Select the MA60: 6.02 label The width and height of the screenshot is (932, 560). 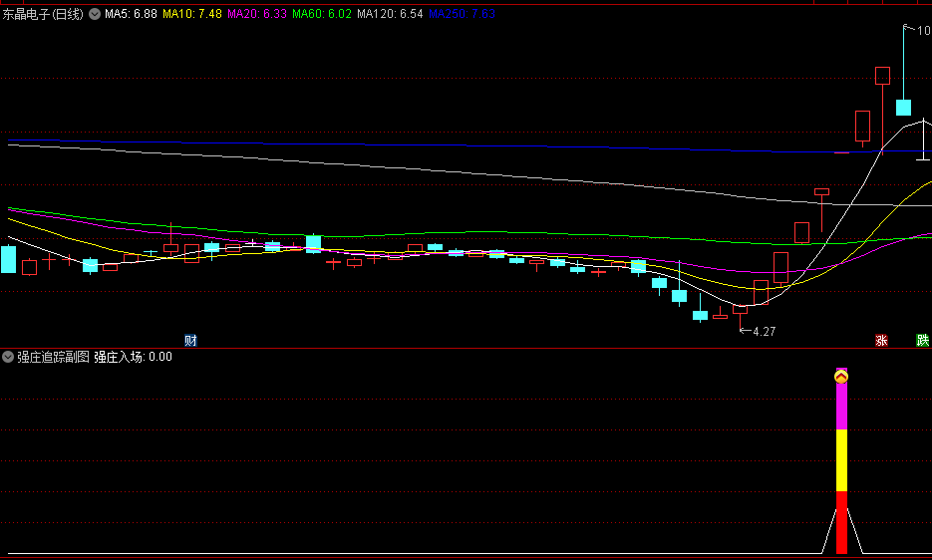(x=322, y=14)
